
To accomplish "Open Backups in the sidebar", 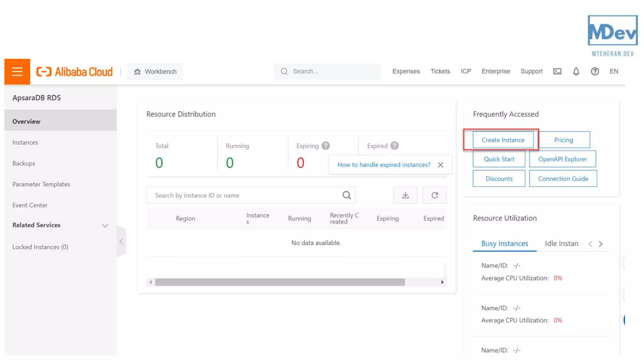I will click(24, 163).
